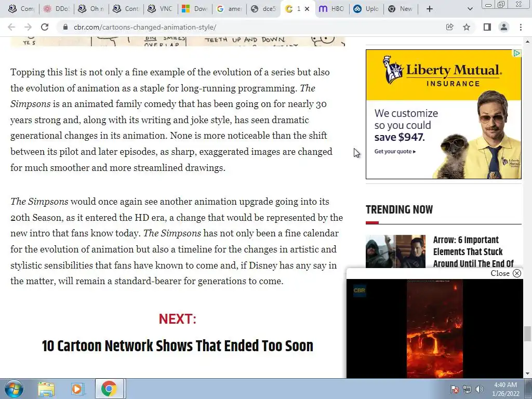Switch to the Google 'amer' tab
This screenshot has width=532, height=399.
[229, 9]
